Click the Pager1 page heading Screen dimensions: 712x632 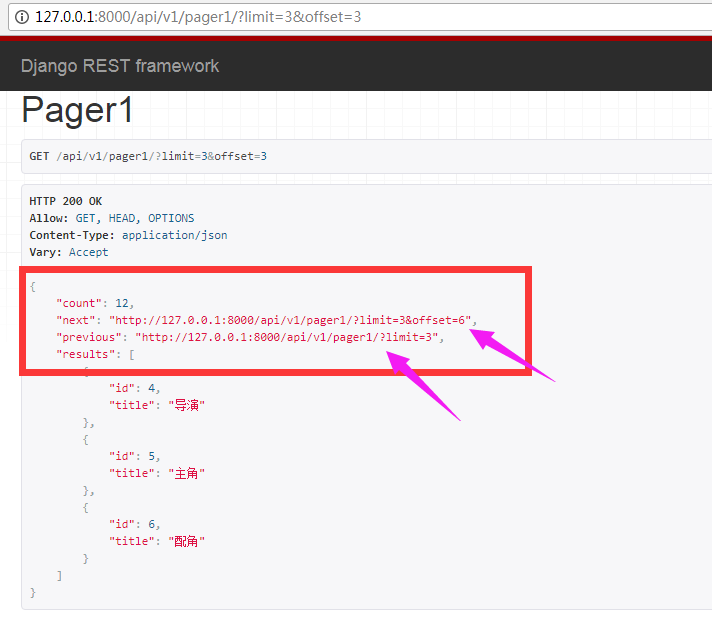tap(77, 110)
